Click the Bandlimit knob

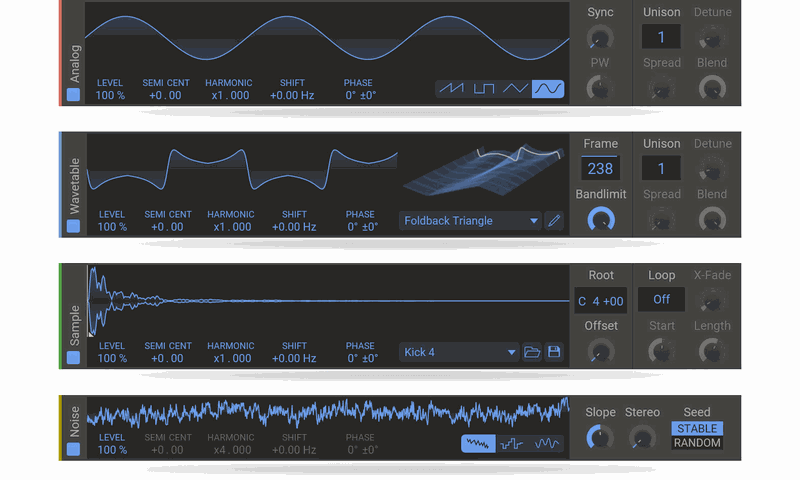click(x=601, y=220)
